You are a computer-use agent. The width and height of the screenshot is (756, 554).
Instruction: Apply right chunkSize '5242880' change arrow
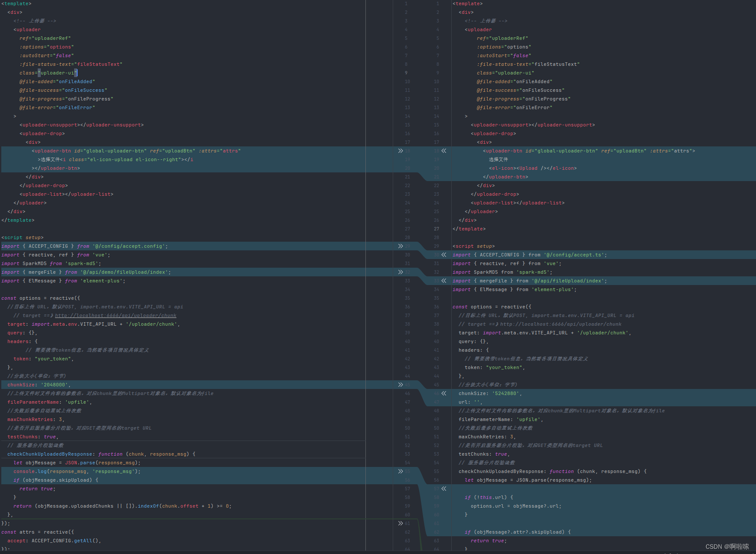444,393
